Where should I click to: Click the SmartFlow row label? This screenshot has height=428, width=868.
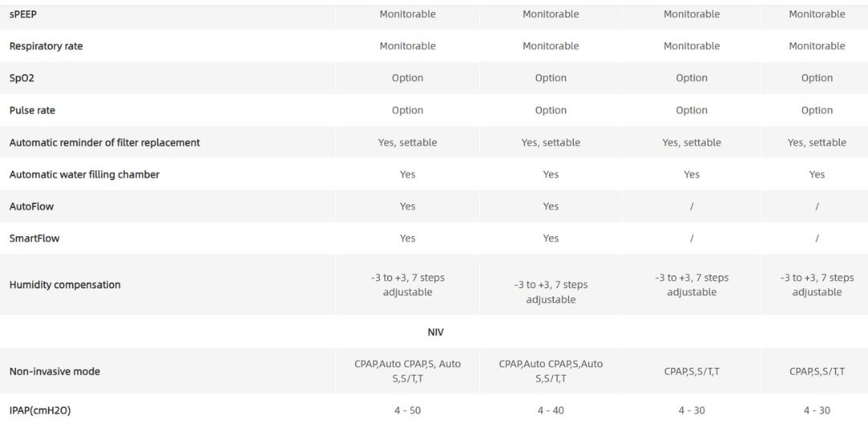[35, 238]
